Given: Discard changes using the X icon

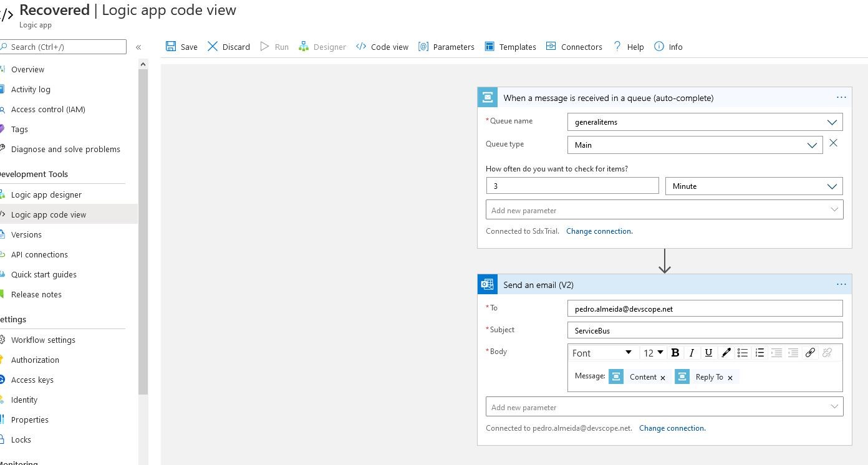Looking at the screenshot, I should [x=213, y=47].
